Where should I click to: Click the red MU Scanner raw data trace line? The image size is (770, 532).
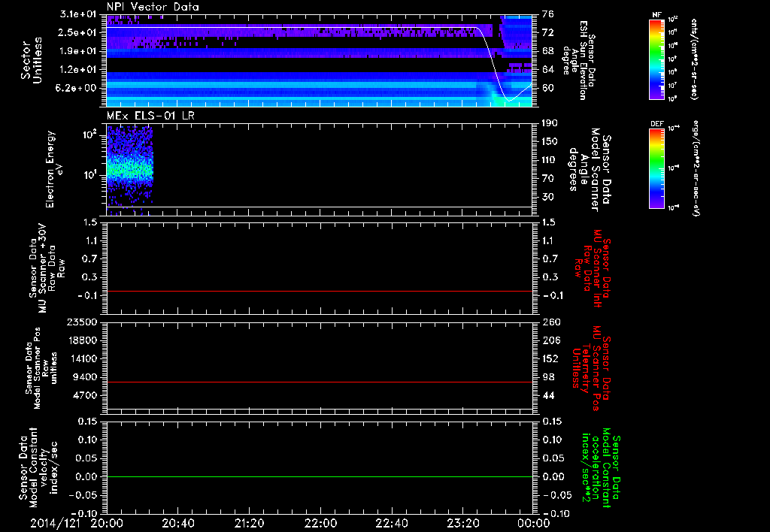(x=320, y=291)
